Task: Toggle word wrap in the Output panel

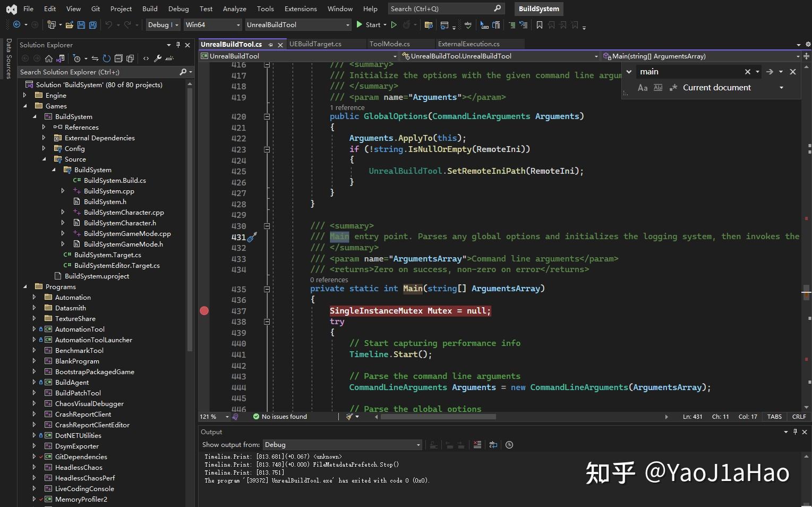Action: pyautogui.click(x=493, y=445)
